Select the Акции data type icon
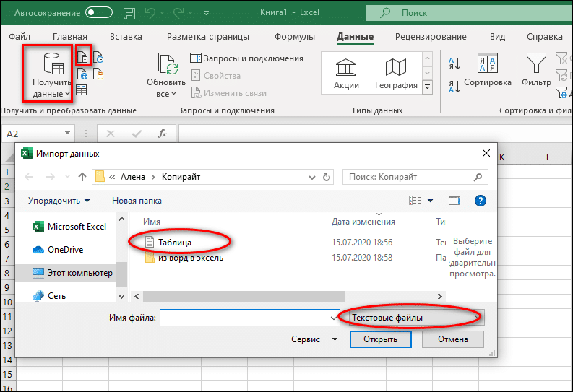The height and width of the screenshot is (392, 573). click(346, 67)
